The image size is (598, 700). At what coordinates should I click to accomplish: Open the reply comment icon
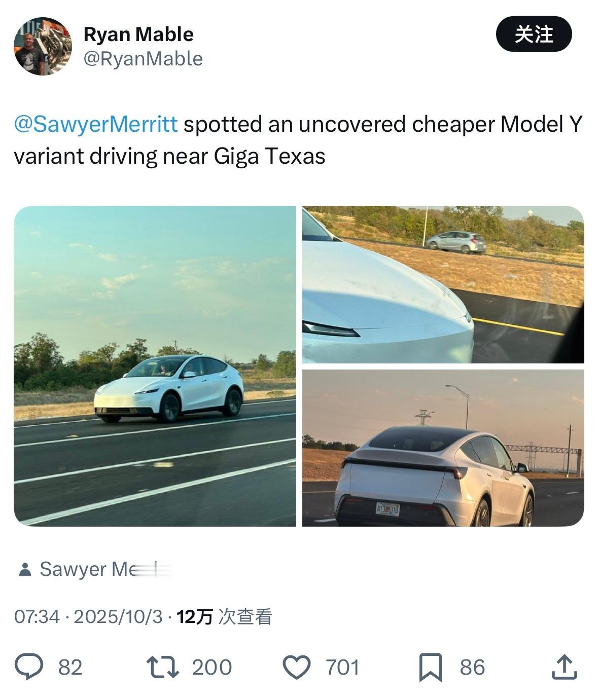(x=29, y=667)
